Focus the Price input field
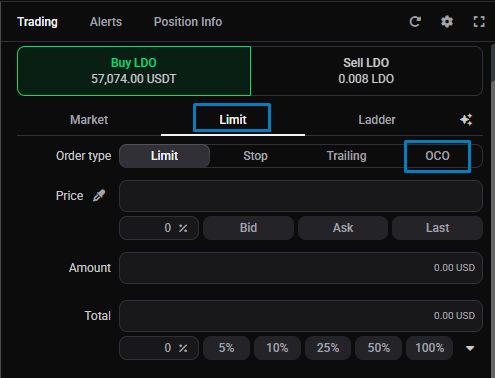Screen dimensions: 495x378 301,196
